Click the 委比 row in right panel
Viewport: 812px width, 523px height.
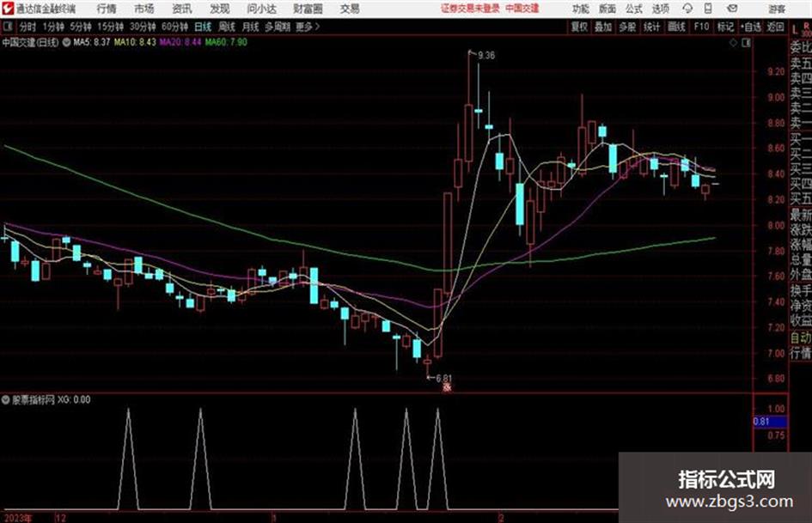(801, 47)
